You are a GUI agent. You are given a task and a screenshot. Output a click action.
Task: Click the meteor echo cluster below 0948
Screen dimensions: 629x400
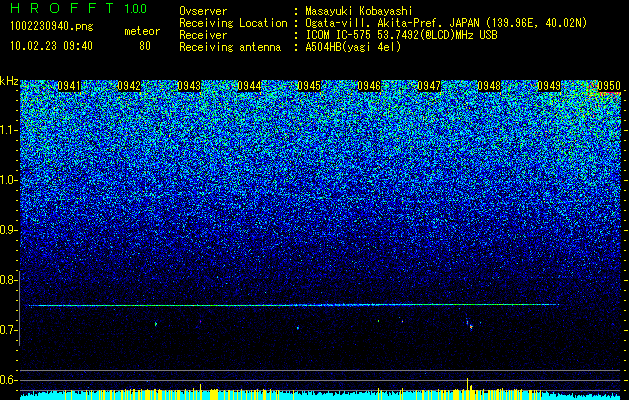[470, 325]
